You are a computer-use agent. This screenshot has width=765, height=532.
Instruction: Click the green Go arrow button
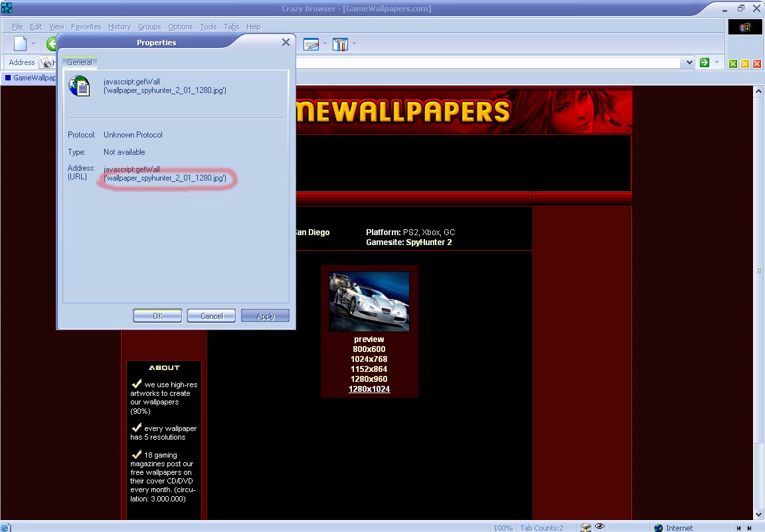(x=705, y=62)
